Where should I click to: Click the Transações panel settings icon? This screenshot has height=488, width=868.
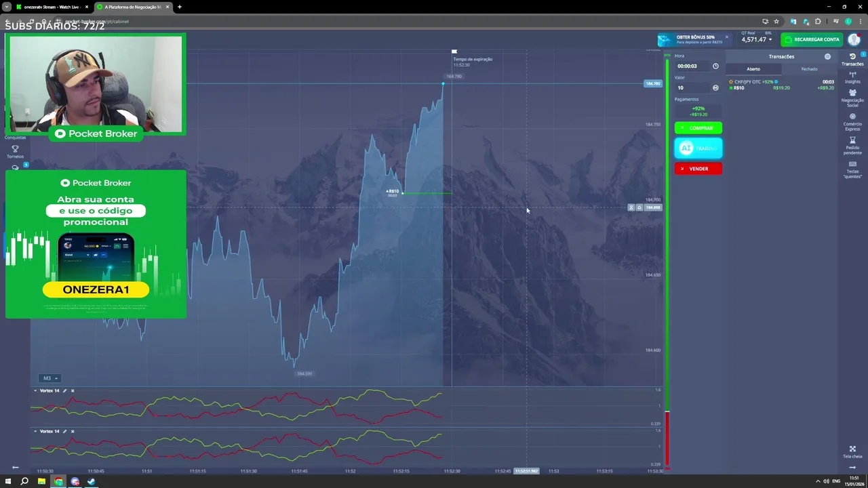coord(827,56)
